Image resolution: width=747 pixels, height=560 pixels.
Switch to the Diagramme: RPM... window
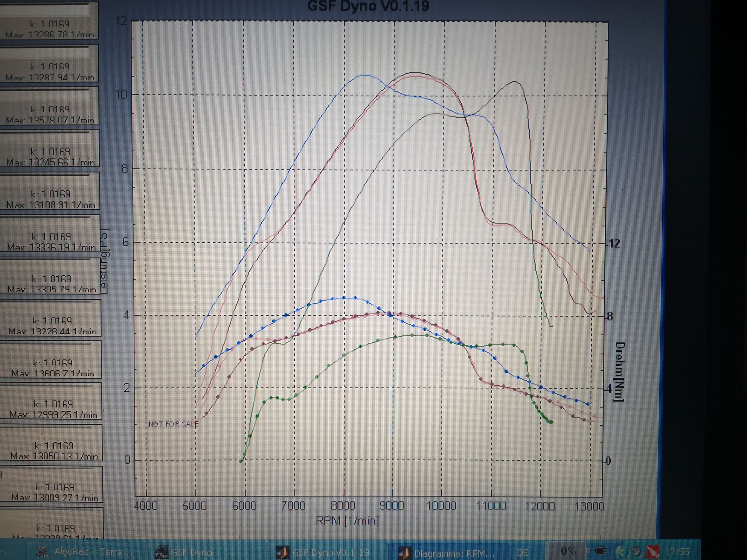coord(454,553)
